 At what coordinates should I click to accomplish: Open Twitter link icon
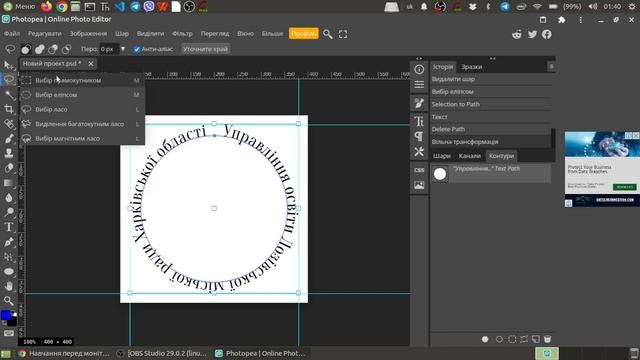coord(532,34)
